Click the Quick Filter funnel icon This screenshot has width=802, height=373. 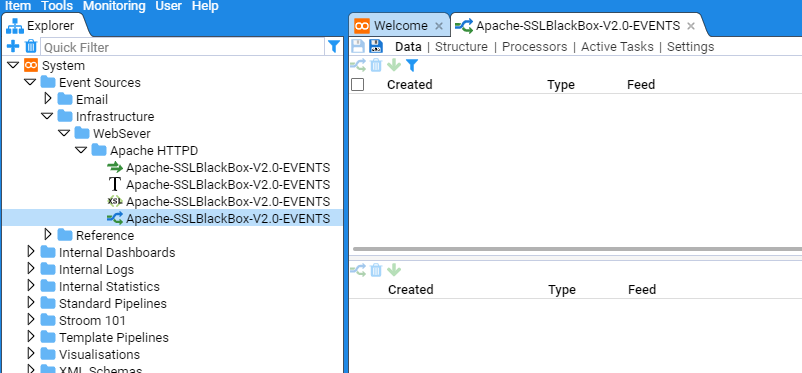coord(333,47)
